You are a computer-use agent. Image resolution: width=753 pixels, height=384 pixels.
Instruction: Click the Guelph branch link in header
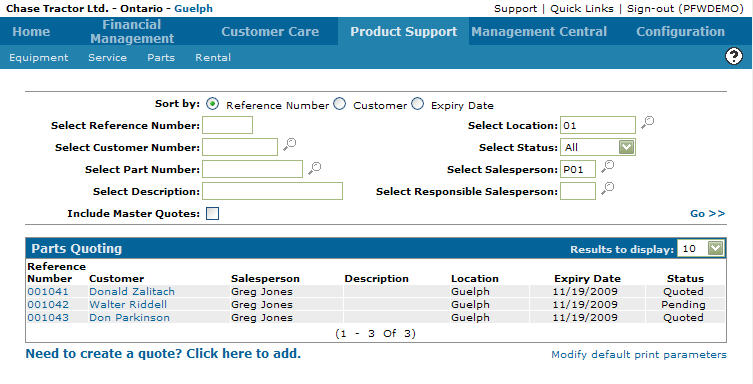pos(194,9)
